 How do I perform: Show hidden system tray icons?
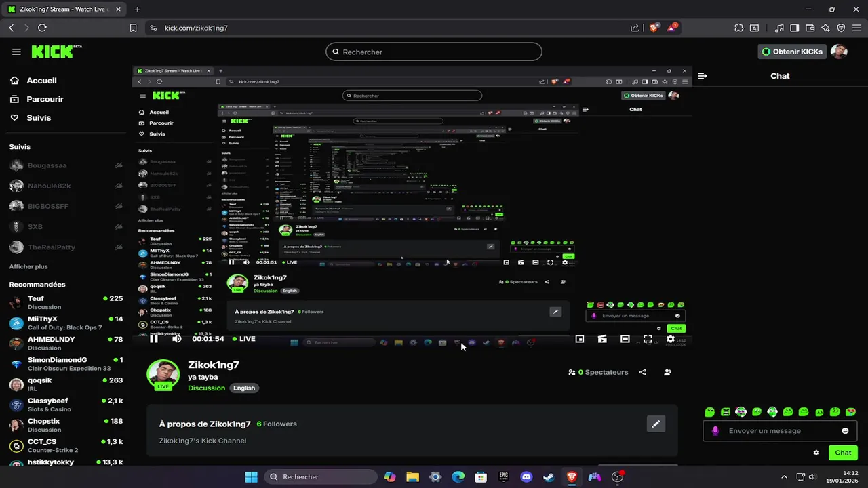[785, 477]
